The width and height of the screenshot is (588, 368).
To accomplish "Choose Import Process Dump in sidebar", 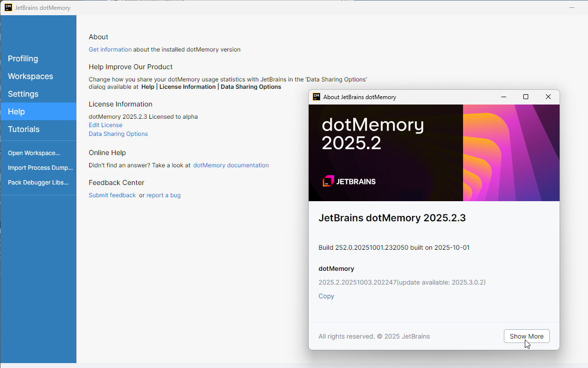I will pyautogui.click(x=40, y=168).
